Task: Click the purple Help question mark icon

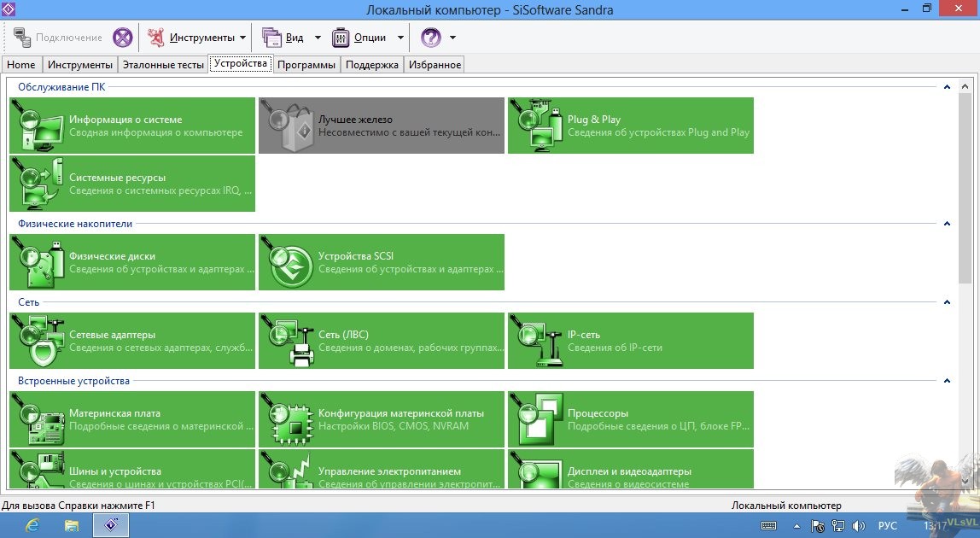Action: coord(430,38)
